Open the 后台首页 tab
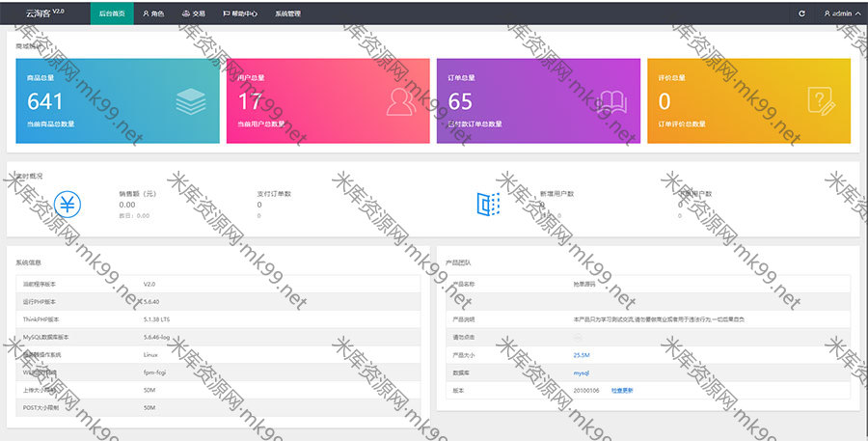The height and width of the screenshot is (441, 868). click(x=112, y=14)
